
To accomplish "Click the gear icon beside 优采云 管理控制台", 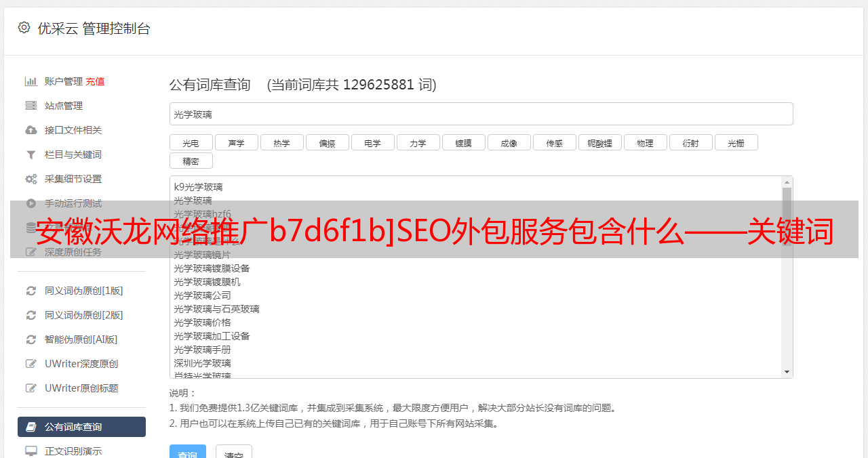I will (x=24, y=28).
